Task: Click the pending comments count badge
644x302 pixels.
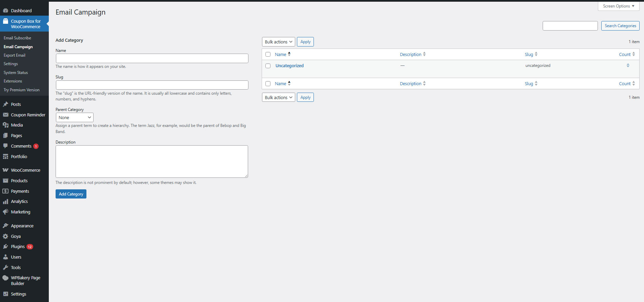Action: pos(36,146)
